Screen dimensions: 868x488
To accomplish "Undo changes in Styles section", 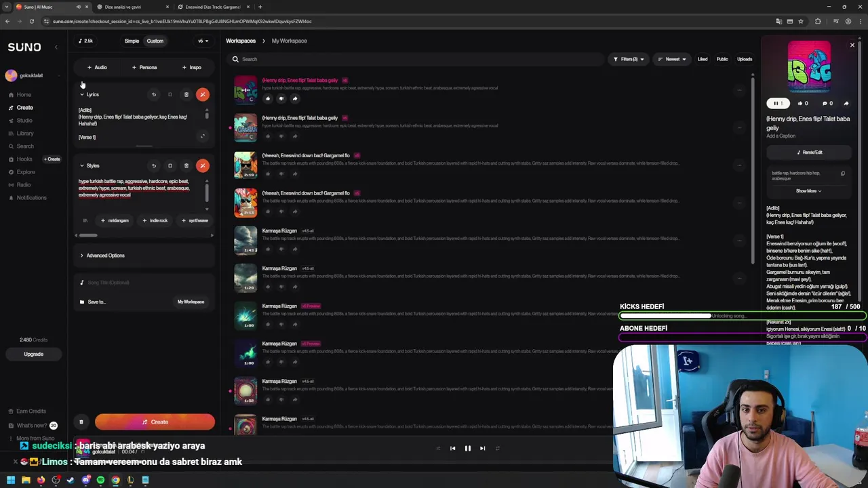I will [x=154, y=166].
